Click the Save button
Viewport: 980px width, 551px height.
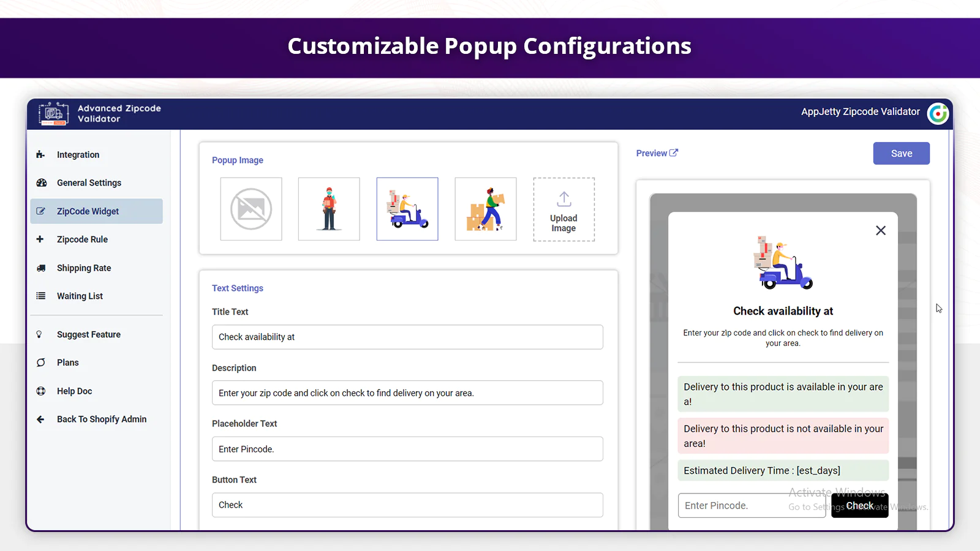902,154
